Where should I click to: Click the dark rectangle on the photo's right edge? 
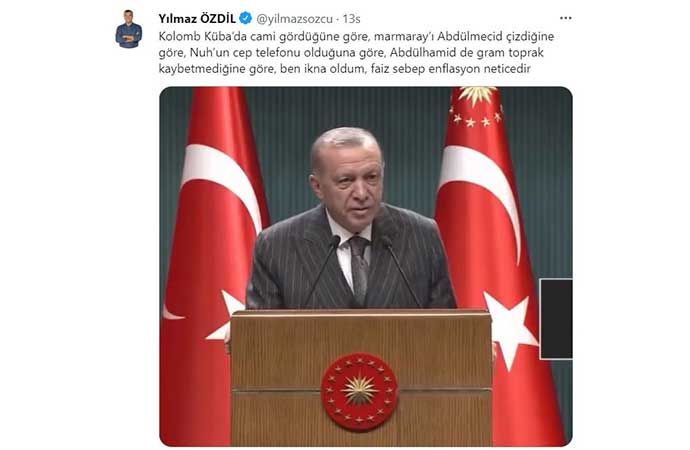click(556, 318)
